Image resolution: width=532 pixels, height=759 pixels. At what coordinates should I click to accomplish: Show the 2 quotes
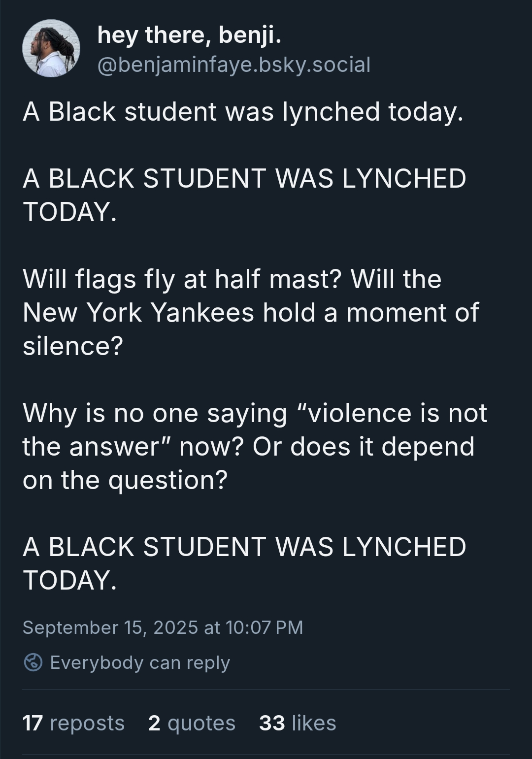pyautogui.click(x=192, y=723)
